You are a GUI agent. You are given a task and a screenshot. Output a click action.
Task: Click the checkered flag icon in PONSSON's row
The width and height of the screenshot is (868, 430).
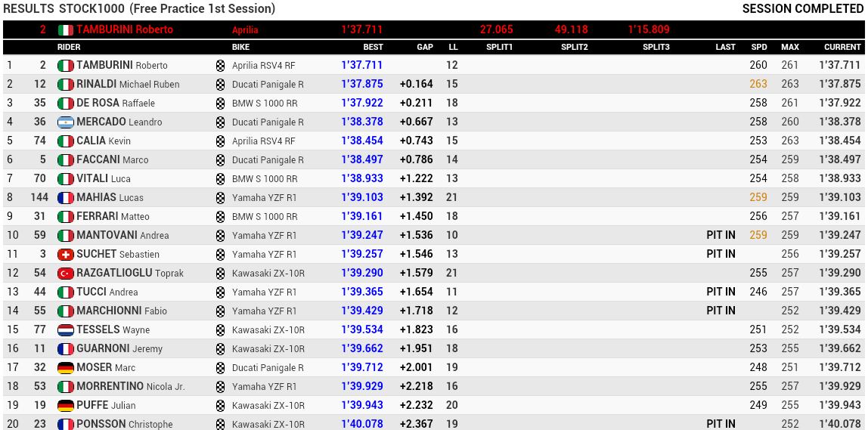(x=220, y=425)
